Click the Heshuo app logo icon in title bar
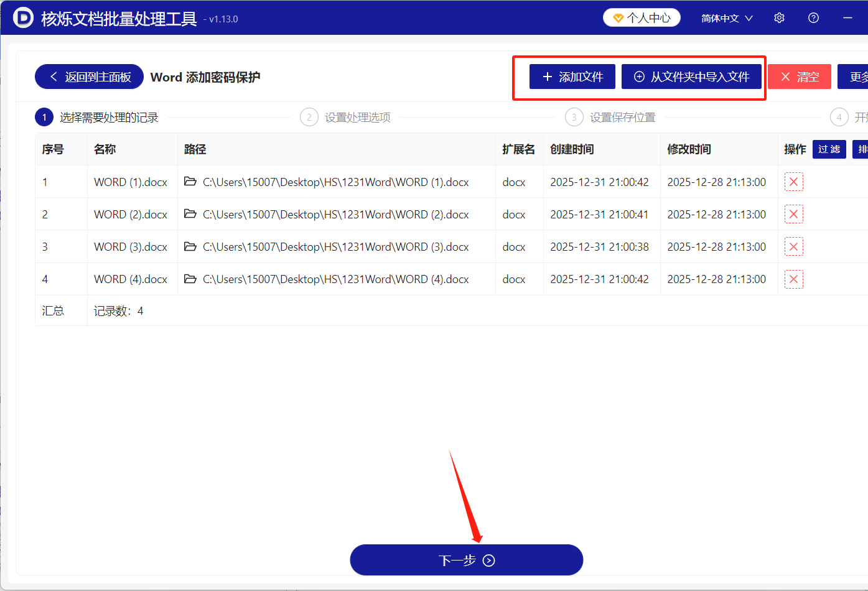868x591 pixels. click(22, 17)
